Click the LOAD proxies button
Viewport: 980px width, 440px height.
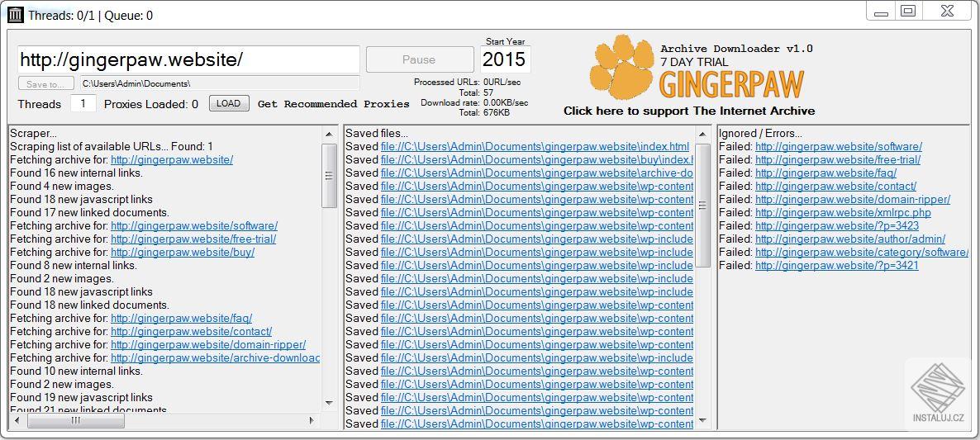click(x=229, y=104)
